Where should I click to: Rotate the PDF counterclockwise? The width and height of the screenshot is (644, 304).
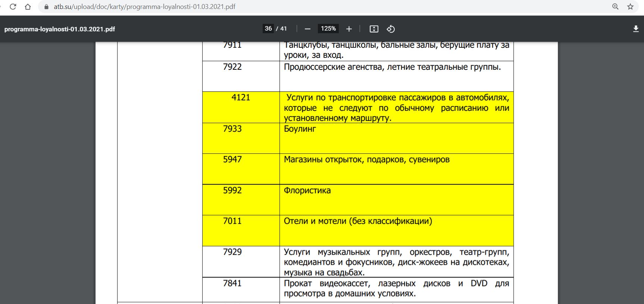coord(391,29)
